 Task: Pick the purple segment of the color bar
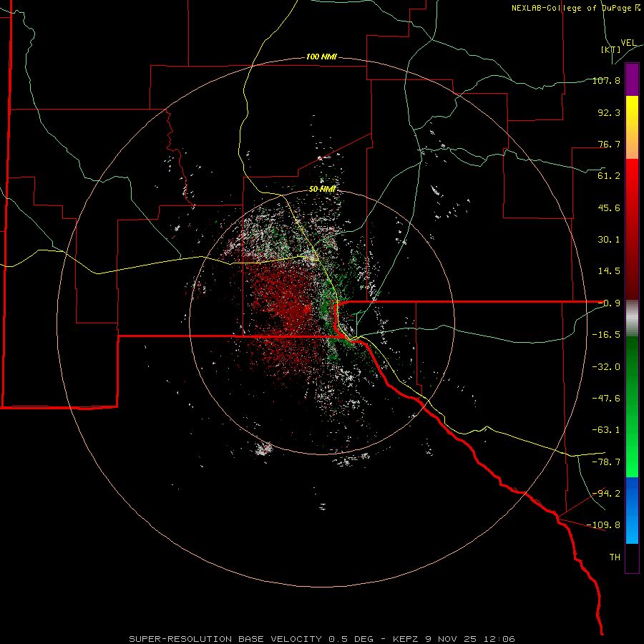pyautogui.click(x=632, y=79)
